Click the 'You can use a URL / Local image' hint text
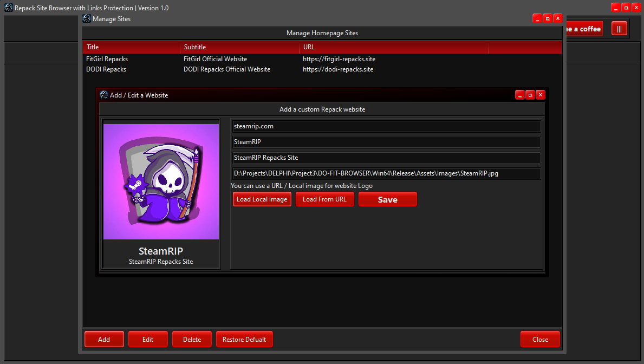The height and width of the screenshot is (364, 644). [302, 186]
